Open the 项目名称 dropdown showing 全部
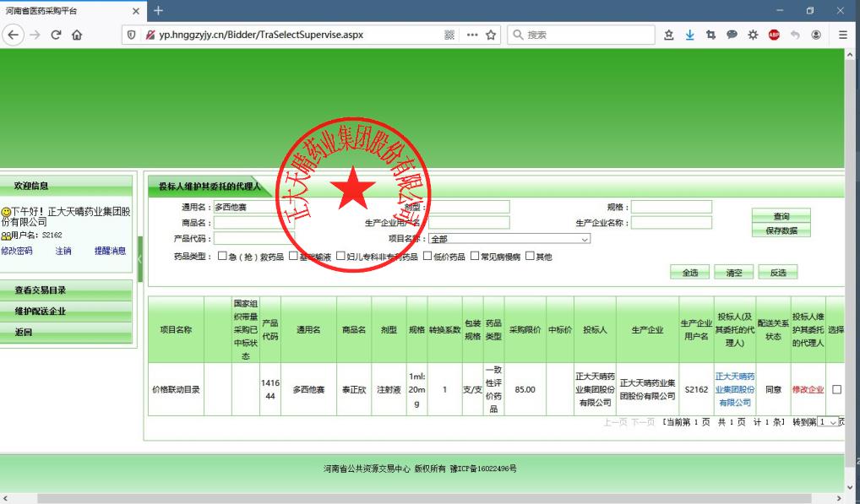 (509, 239)
